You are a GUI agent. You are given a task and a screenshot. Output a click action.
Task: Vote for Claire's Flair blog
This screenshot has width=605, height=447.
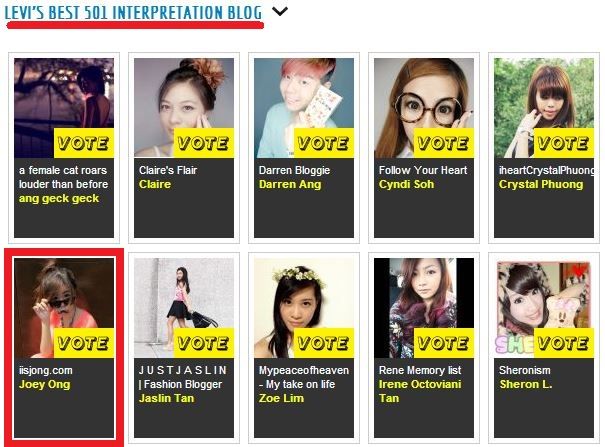pos(204,143)
